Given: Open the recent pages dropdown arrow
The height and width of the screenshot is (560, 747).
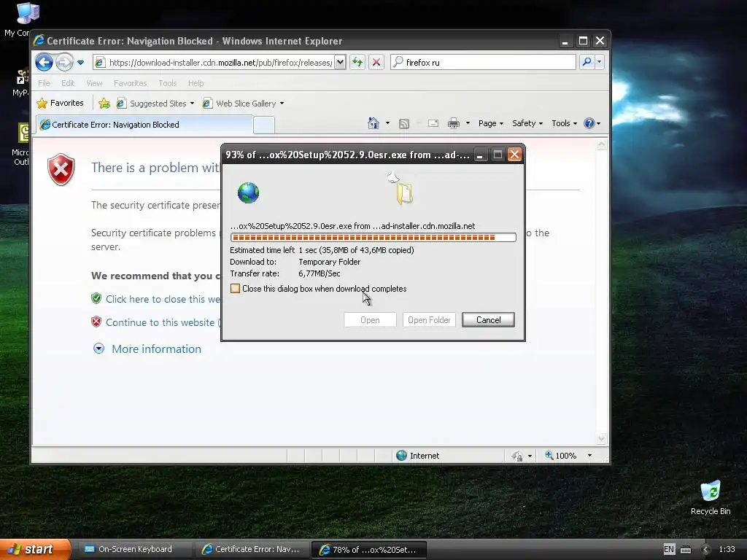Looking at the screenshot, I should point(80,63).
